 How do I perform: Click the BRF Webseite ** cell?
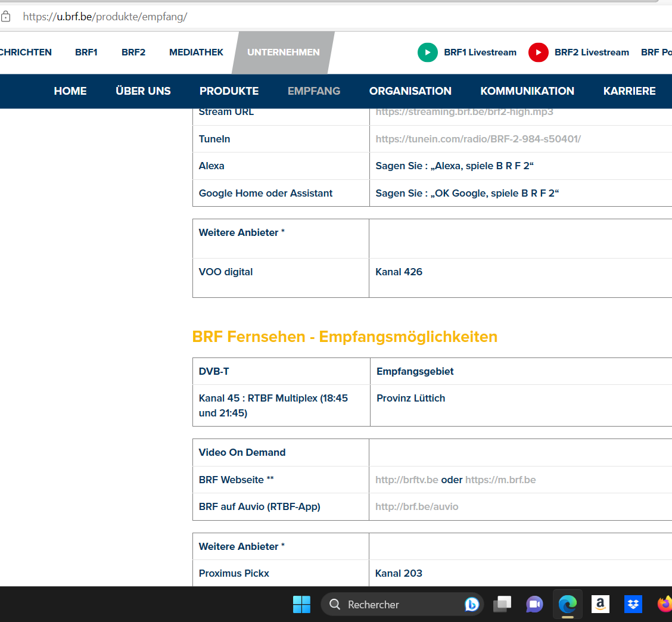click(281, 480)
